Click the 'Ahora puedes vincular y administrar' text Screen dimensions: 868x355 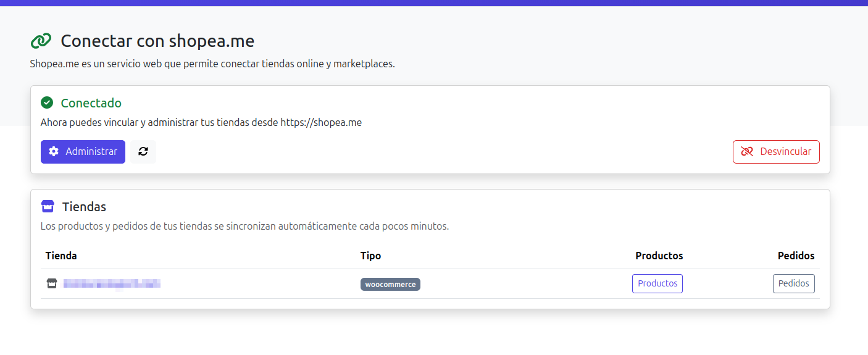pyautogui.click(x=201, y=122)
